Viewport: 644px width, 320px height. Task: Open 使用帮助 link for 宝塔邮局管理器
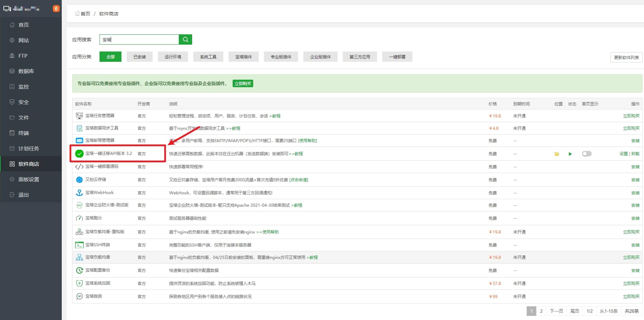[x=307, y=141]
